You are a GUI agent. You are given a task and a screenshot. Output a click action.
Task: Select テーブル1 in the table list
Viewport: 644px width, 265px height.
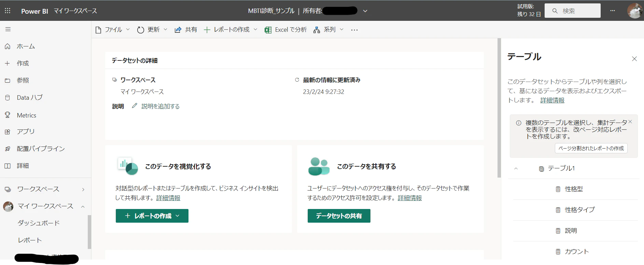[561, 168]
